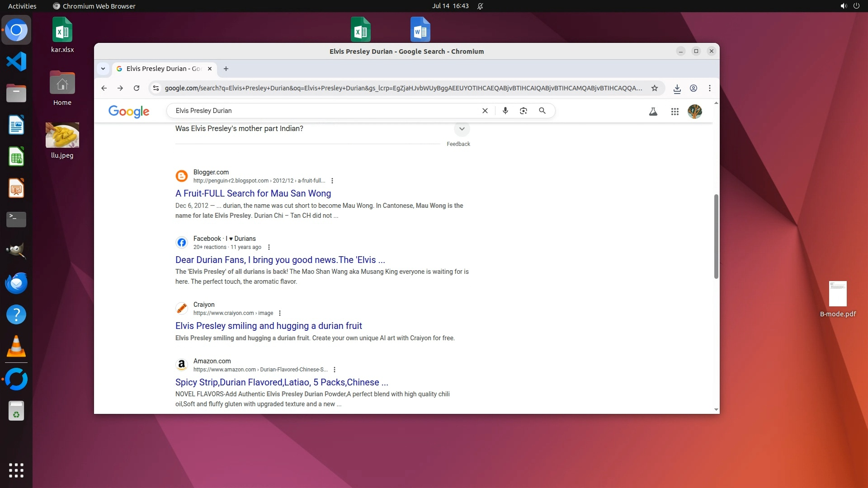868x488 pixels.
Task: Click the voice search microphone icon
Action: coord(505,111)
